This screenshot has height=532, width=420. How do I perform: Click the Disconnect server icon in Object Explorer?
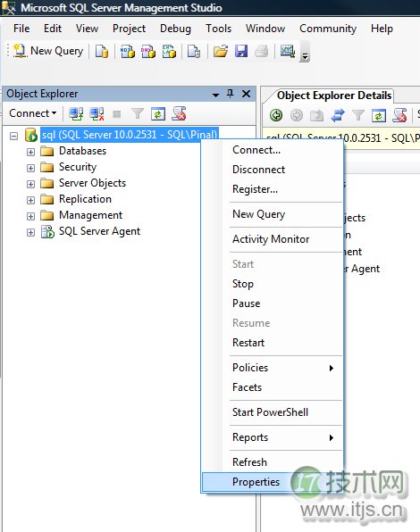tap(97, 114)
